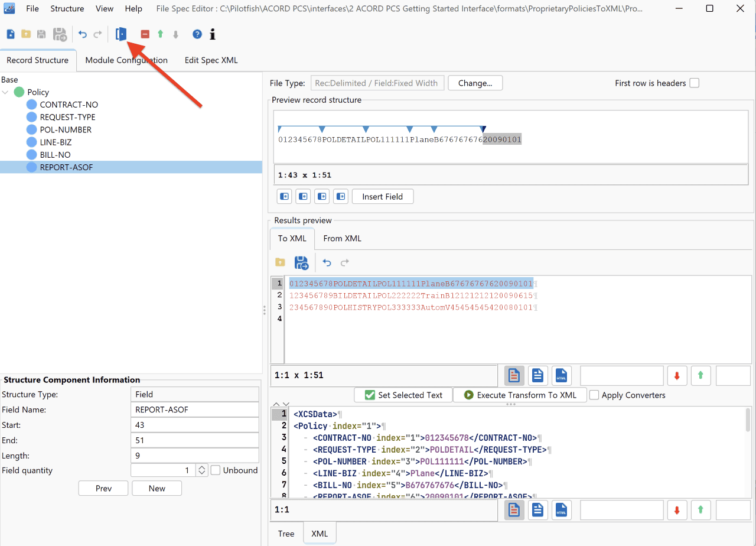
Task: Switch to the Tree tab at bottom
Action: tap(286, 534)
